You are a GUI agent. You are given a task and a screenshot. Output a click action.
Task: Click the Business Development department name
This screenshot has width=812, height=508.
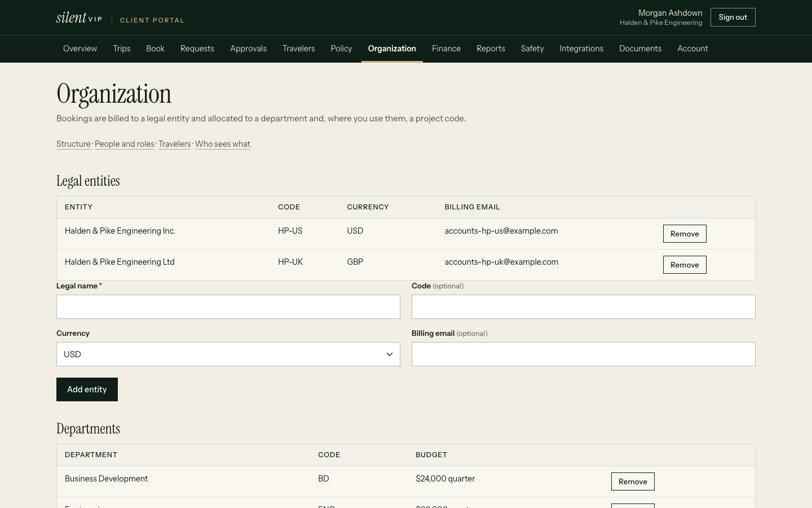(106, 479)
